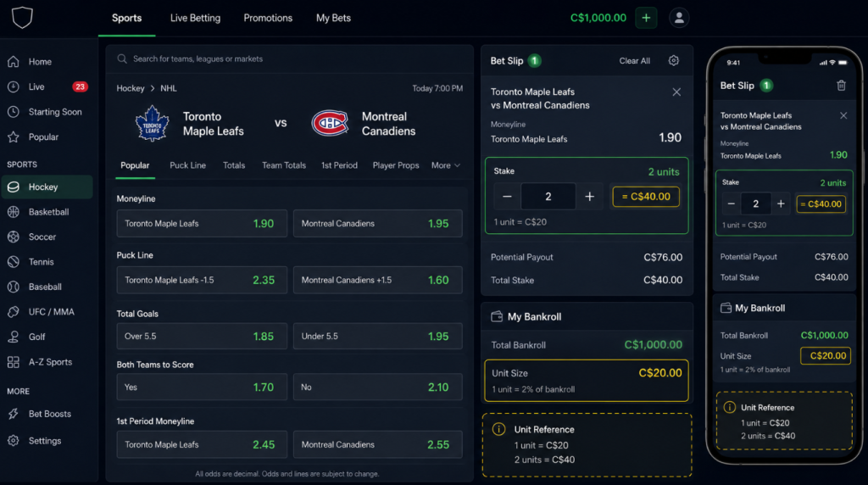Select the 1st Period markets tab
This screenshot has height=485, width=868.
click(339, 165)
